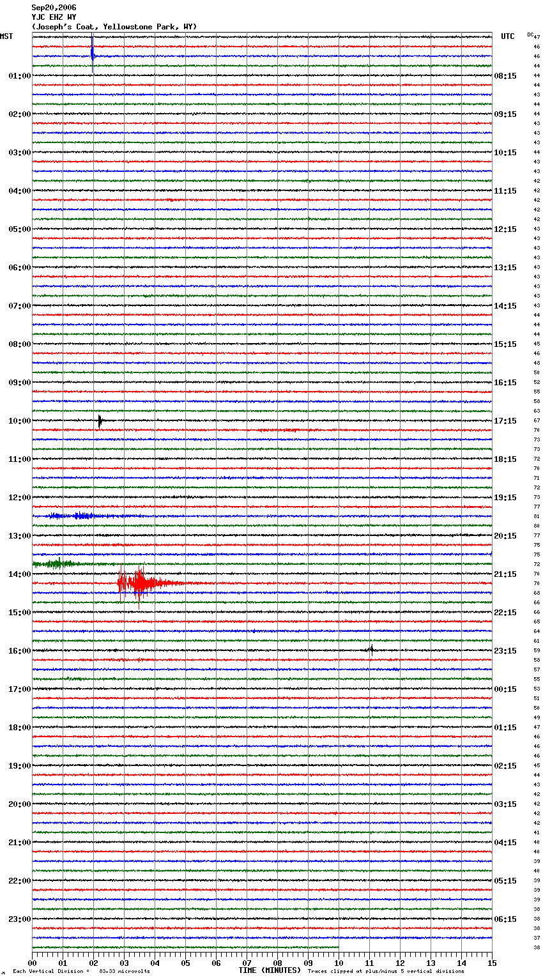The image size is (543, 980).
Task: Click the blue spike in the first hour
Action: point(93,54)
